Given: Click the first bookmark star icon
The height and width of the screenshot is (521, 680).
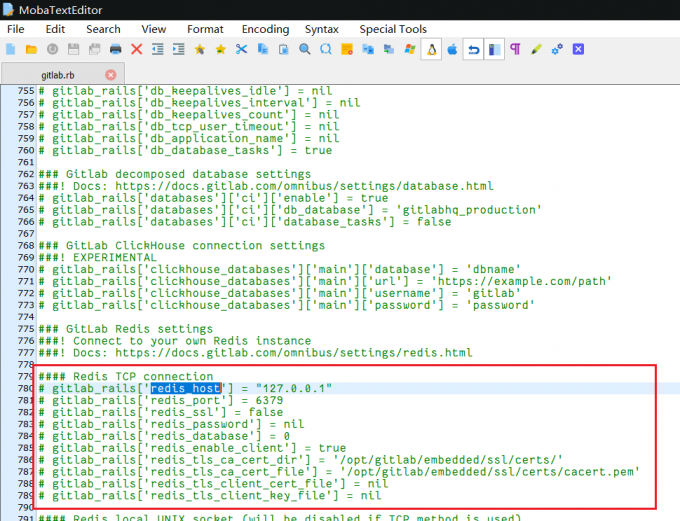Looking at the screenshot, I should 199,49.
